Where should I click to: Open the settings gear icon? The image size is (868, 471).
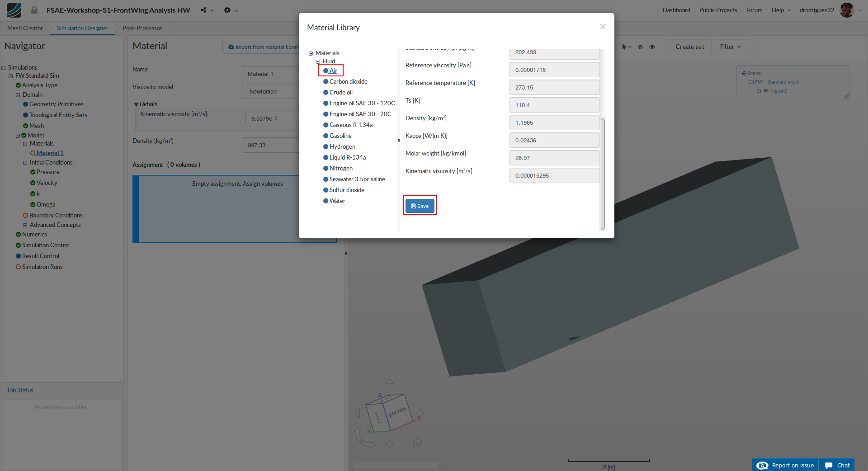(x=227, y=10)
